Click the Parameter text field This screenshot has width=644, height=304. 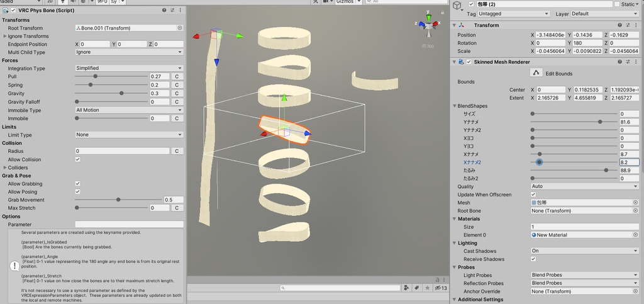pos(129,224)
